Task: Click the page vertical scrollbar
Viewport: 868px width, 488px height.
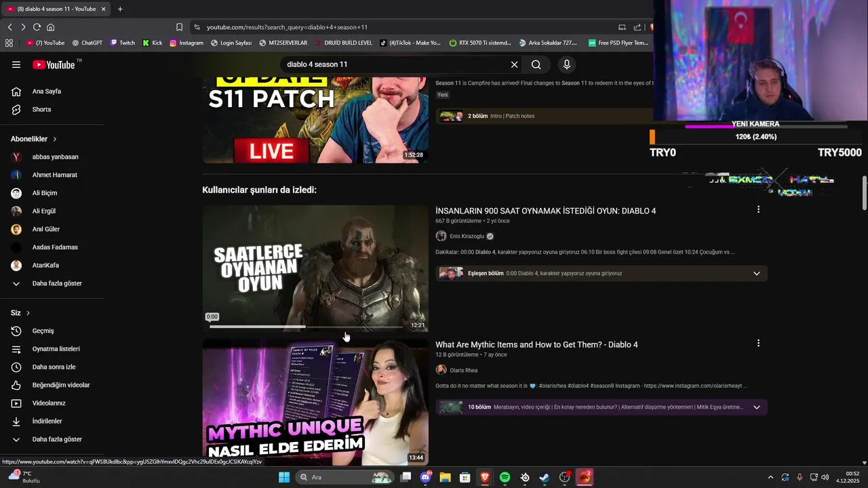Action: (864, 193)
